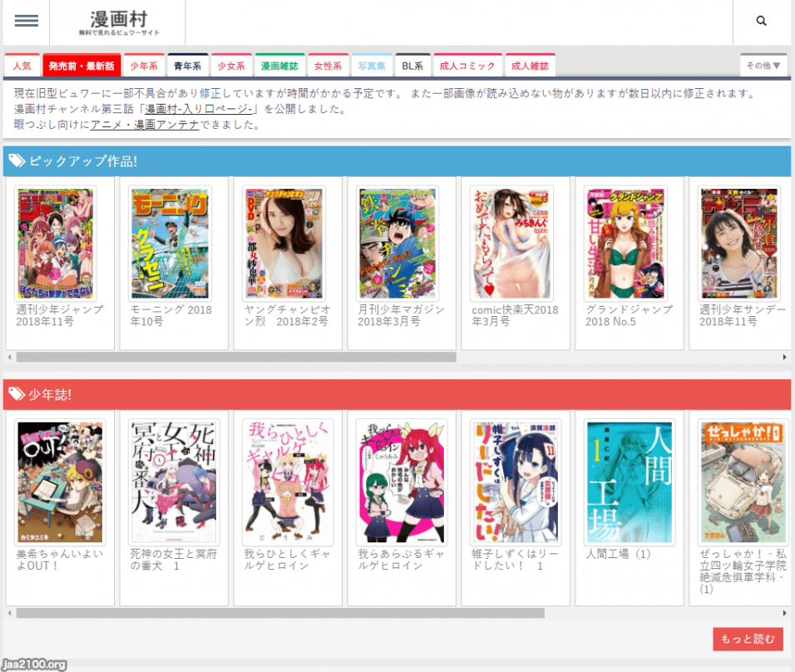This screenshot has height=672, width=795.
Task: Click the title 月刊少年マガジン 2018年3月号
Action: 401,315
